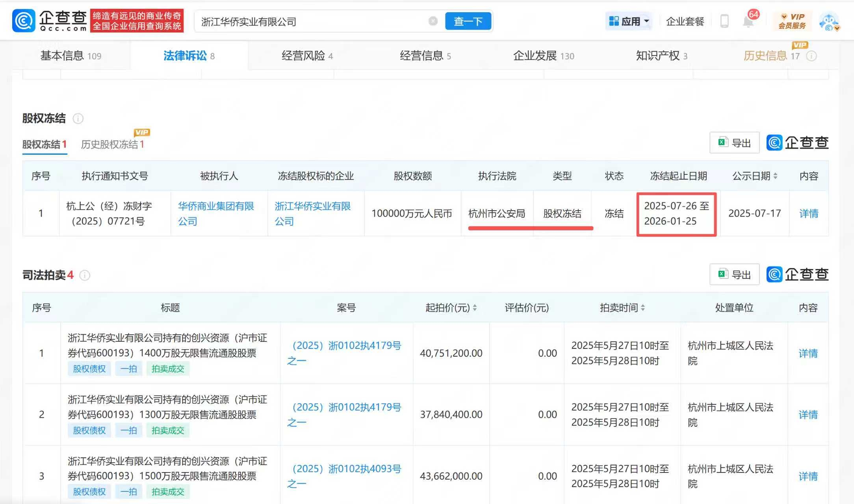Sort auctions by 起拍价 column
The height and width of the screenshot is (504, 854).
[x=475, y=308]
